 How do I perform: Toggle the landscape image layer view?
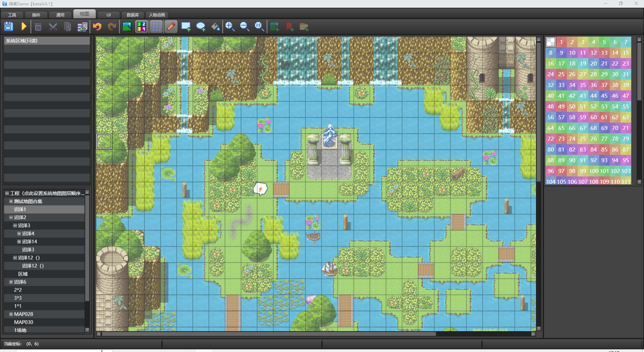127,27
